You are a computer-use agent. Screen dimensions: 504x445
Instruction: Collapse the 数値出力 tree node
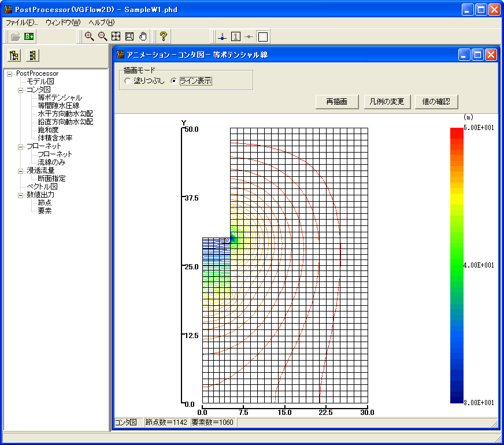click(x=20, y=195)
